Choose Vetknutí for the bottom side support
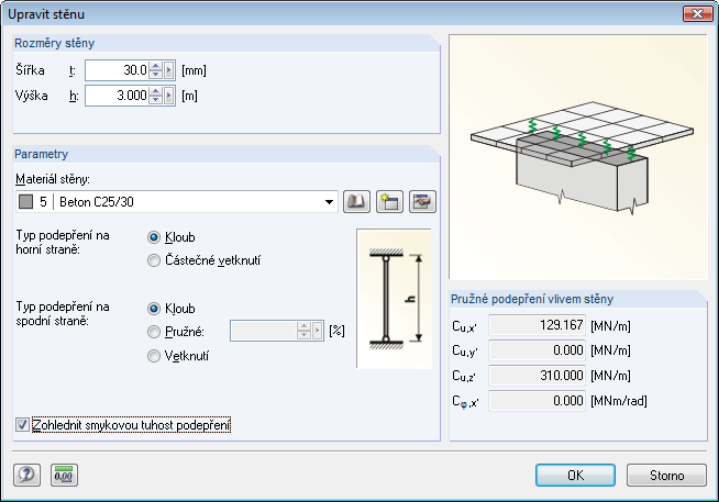Viewport: 719px width, 502px height. point(154,355)
